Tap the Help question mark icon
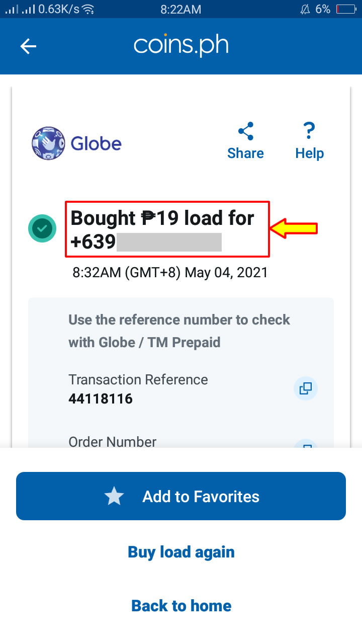Viewport: 362px width, 644px height. point(309,131)
